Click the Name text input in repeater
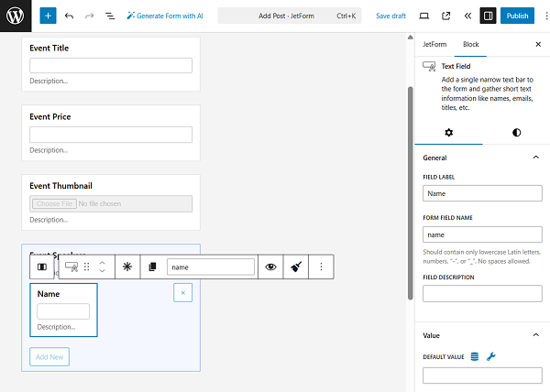The image size is (550, 392). (x=63, y=311)
